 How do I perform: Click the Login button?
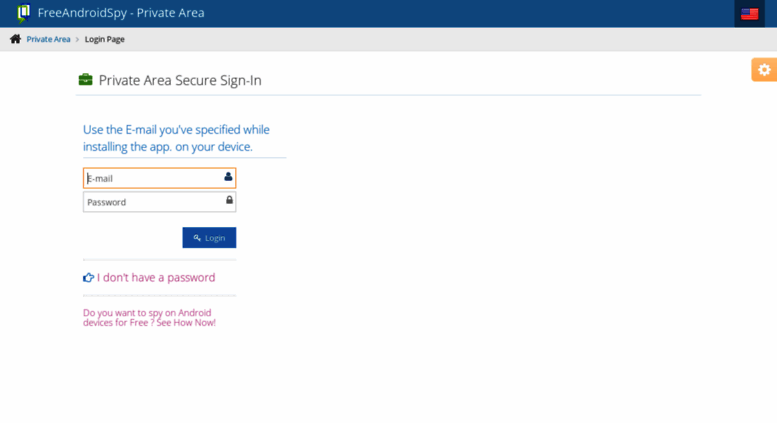[x=209, y=238]
